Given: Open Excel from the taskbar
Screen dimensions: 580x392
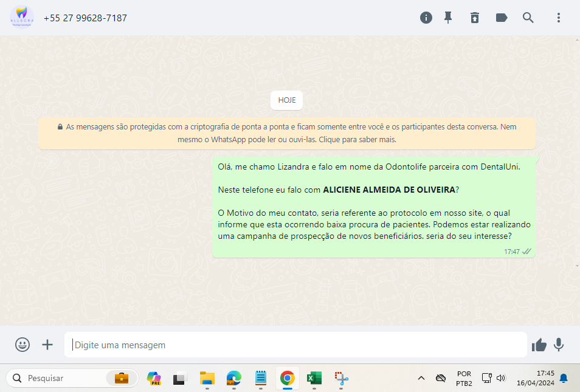Looking at the screenshot, I should pos(314,378).
